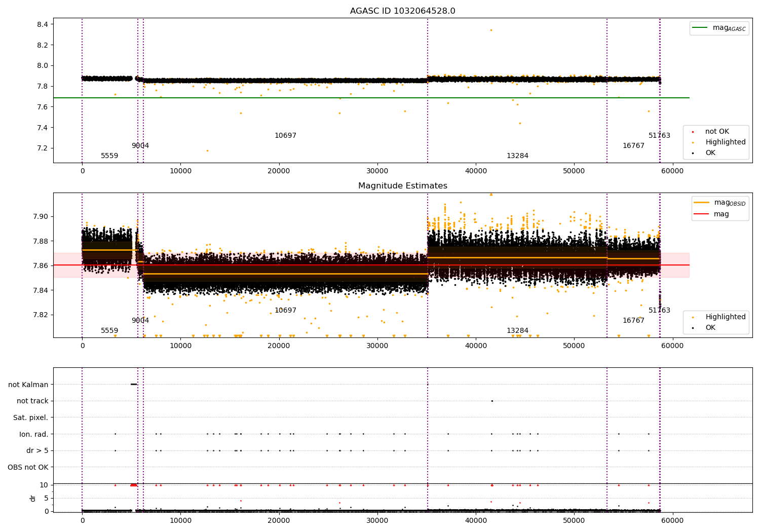Click the 10000 x-tick of the bottom plot
Image resolution: width=760 pixels, height=532 pixels.
click(x=180, y=520)
